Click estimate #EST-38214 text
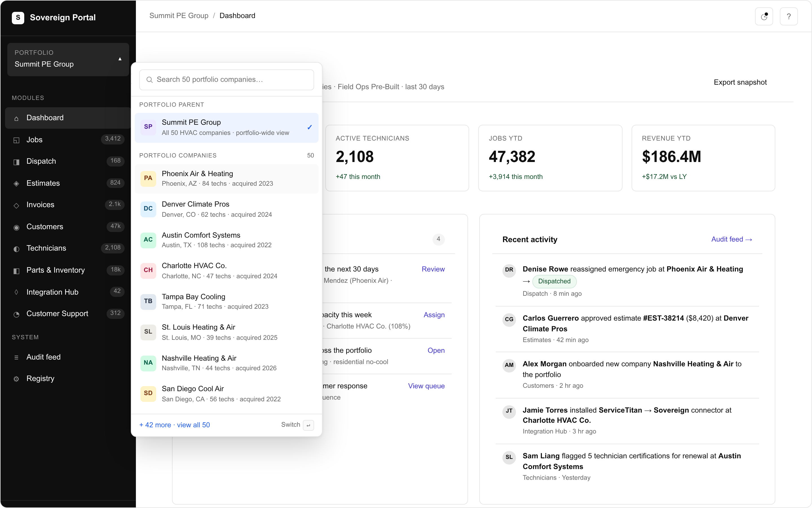The width and height of the screenshot is (812, 508). pyautogui.click(x=663, y=318)
